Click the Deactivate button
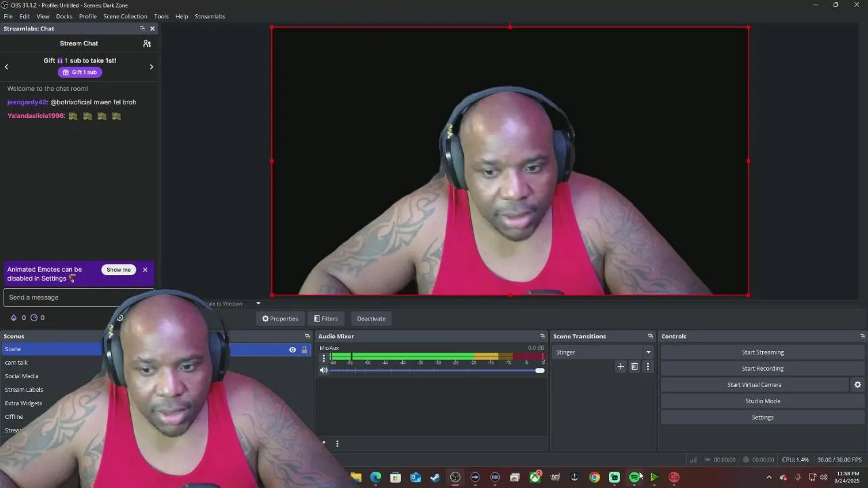This screenshot has width=868, height=488. pyautogui.click(x=371, y=319)
